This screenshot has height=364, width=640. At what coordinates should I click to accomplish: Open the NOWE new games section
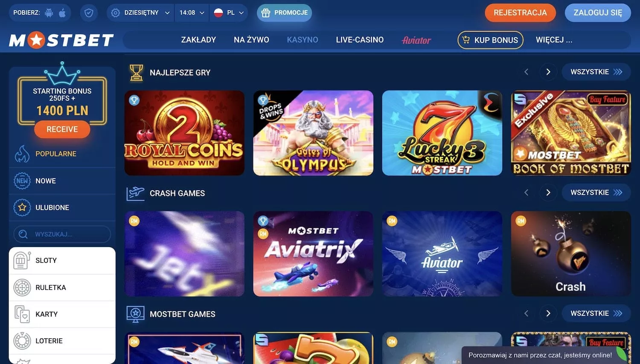tap(62, 181)
